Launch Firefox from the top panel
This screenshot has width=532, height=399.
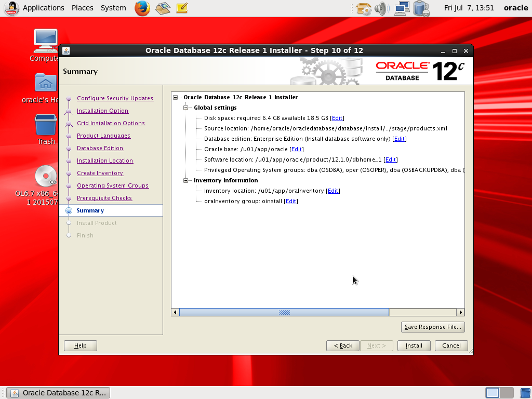point(142,8)
